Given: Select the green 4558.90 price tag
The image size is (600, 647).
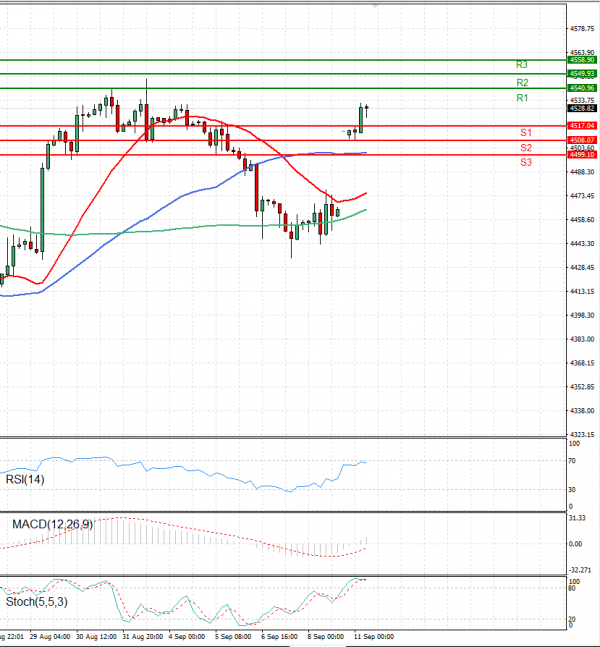Looking at the screenshot, I should tap(582, 60).
